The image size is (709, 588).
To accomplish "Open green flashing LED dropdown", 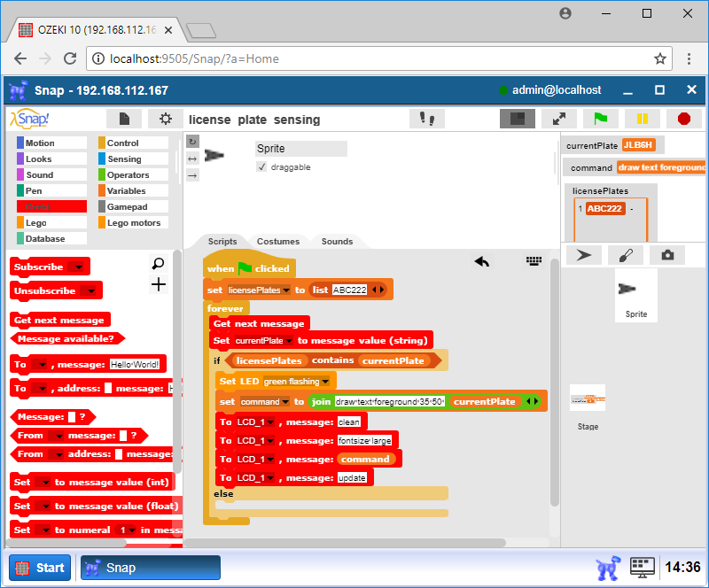I will tap(296, 382).
